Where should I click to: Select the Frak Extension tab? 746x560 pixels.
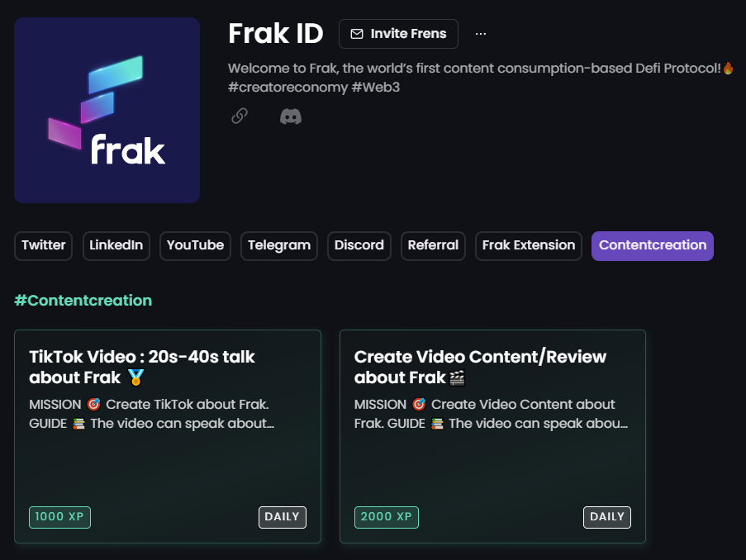528,245
